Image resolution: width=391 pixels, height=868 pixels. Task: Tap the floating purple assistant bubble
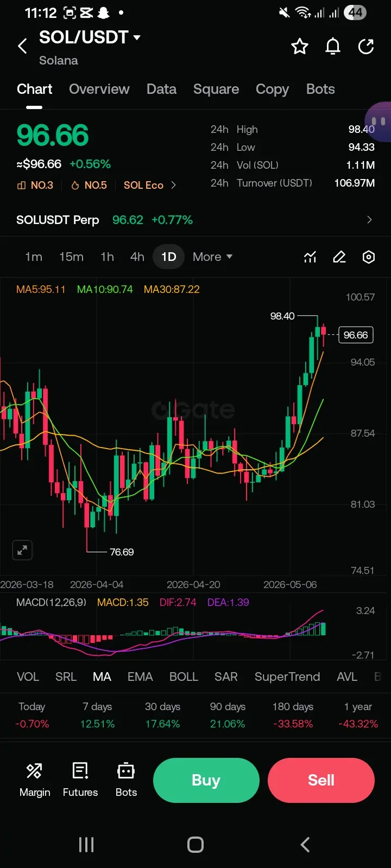[x=379, y=122]
